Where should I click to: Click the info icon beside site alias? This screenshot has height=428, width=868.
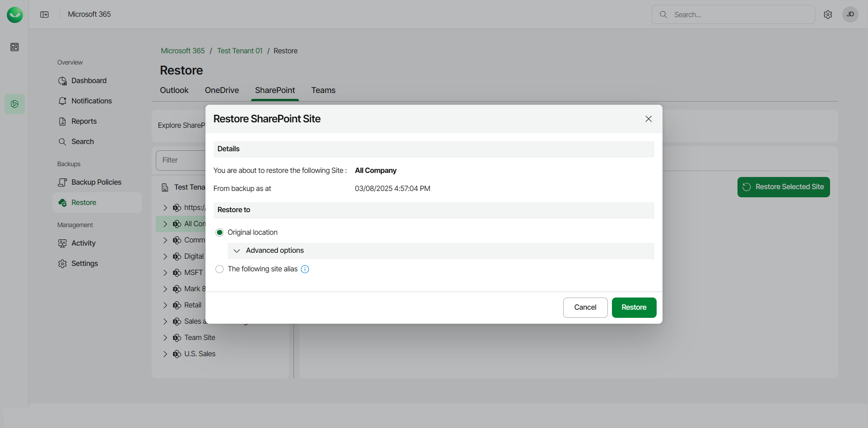click(x=305, y=270)
